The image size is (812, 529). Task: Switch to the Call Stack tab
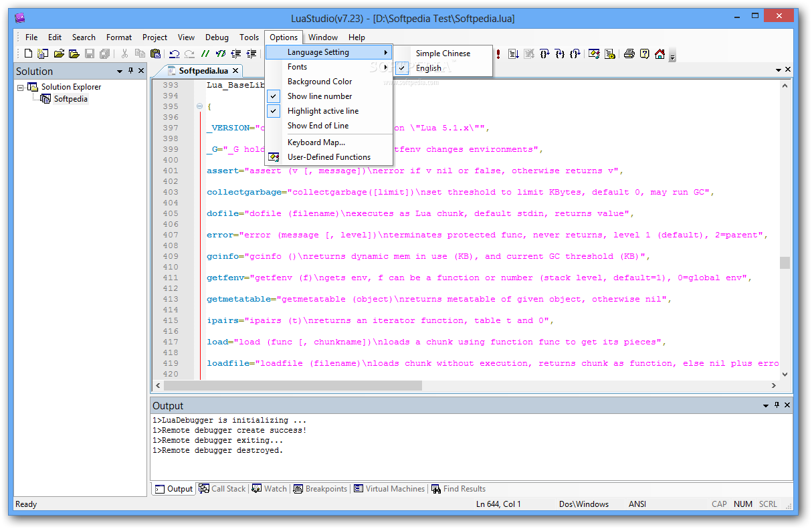click(x=222, y=489)
